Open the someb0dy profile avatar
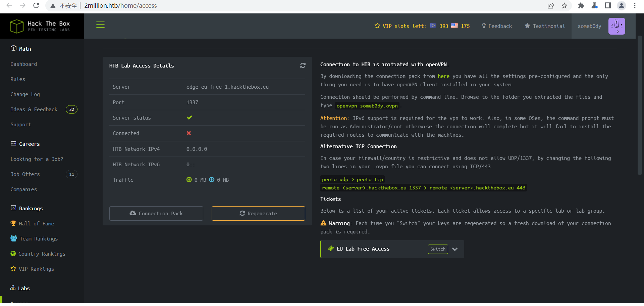The height and width of the screenshot is (306, 644). pos(617,26)
